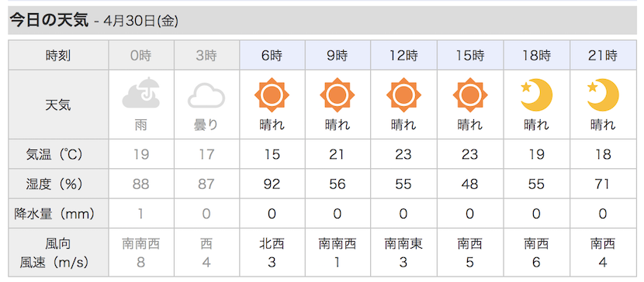644x282 pixels.
Task: Click the 今日の天気 heading
Action: (49, 20)
